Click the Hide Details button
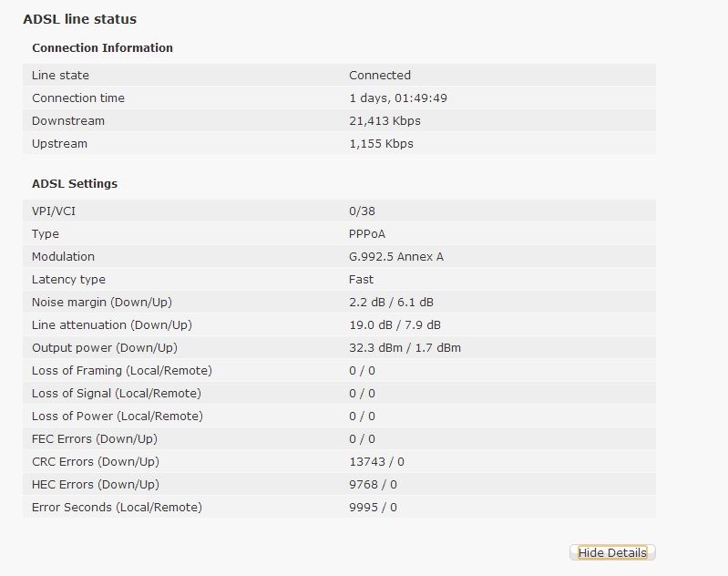 (x=612, y=552)
